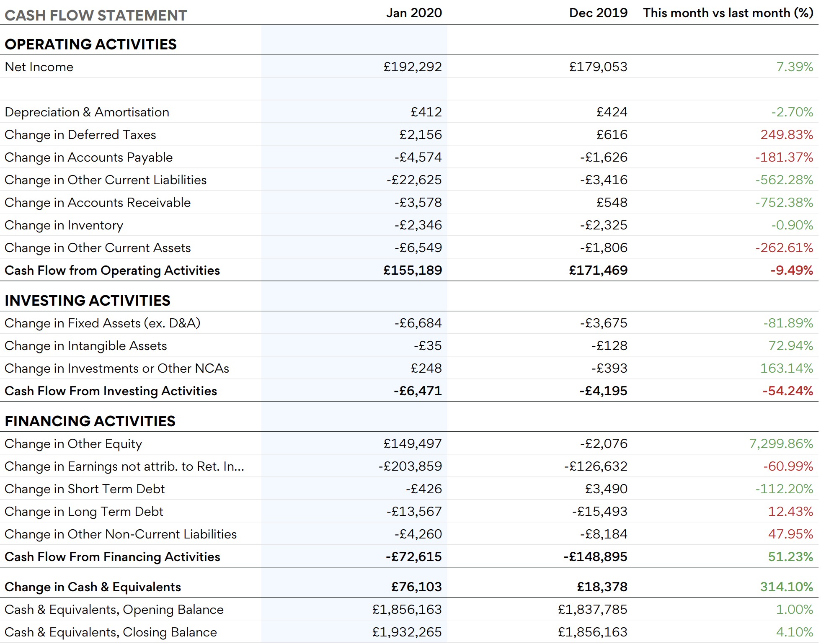The width and height of the screenshot is (821, 644).
Task: Click the £155,189 operating cash flow total
Action: coord(412,270)
